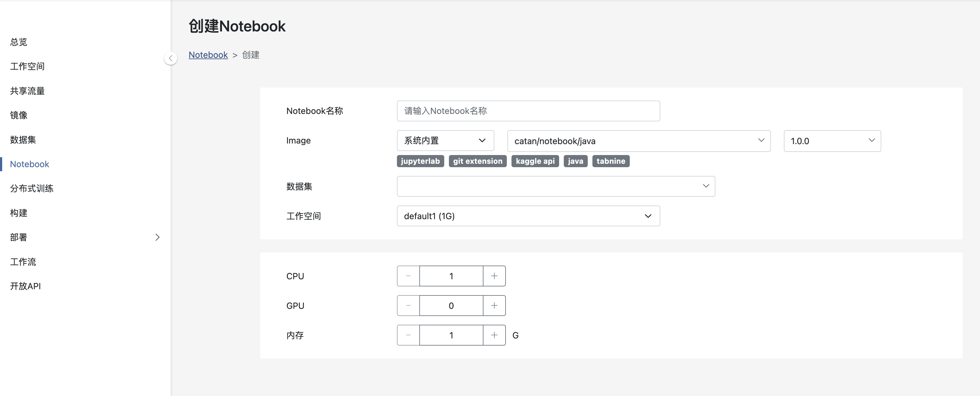Viewport: 980px width, 396px height.
Task: Open 镜像 in the sidebar
Action: pyautogui.click(x=19, y=115)
